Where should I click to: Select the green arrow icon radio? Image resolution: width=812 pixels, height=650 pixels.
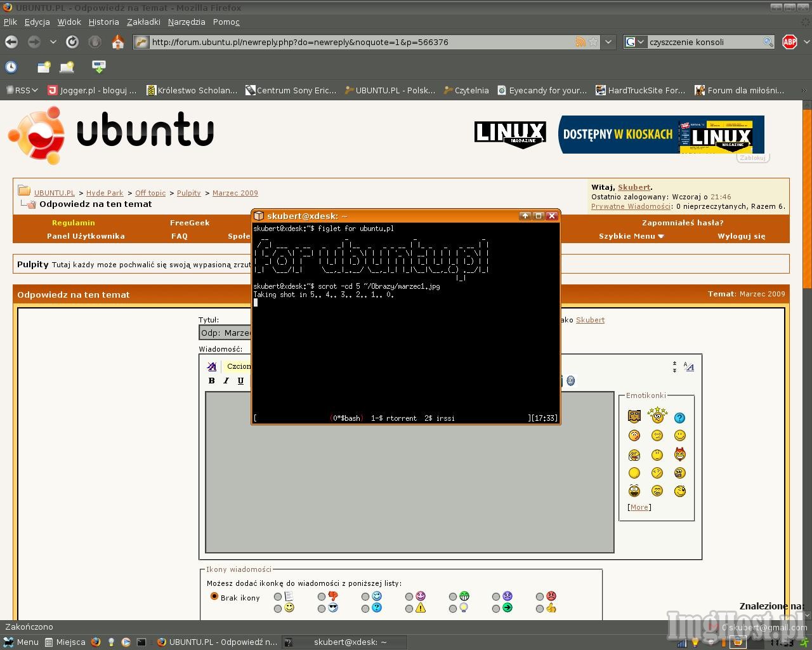(496, 608)
